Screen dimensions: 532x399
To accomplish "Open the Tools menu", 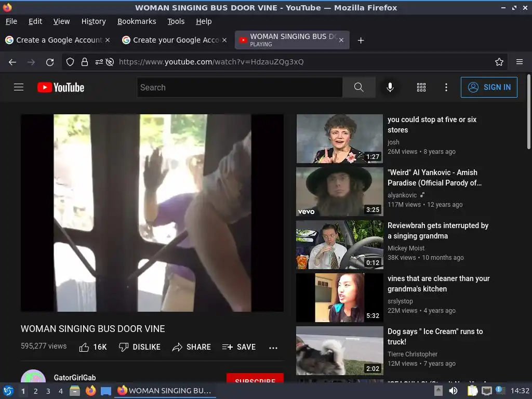I will (176, 21).
